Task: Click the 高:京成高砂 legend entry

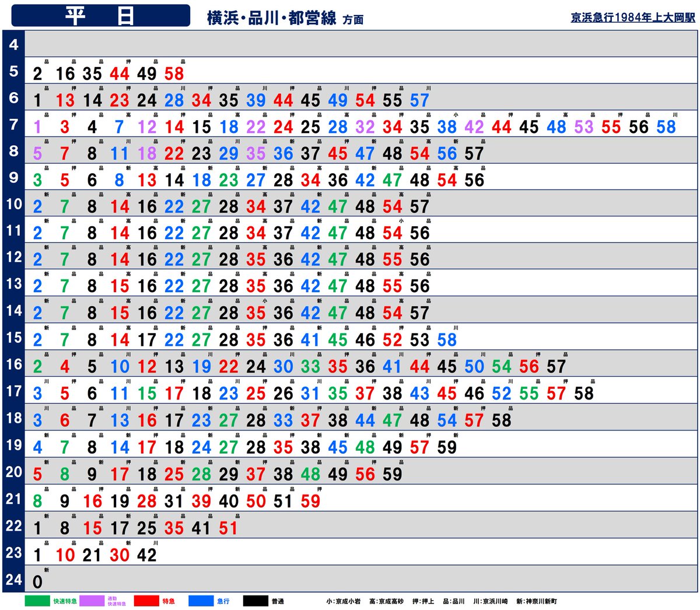Action: coord(386,601)
